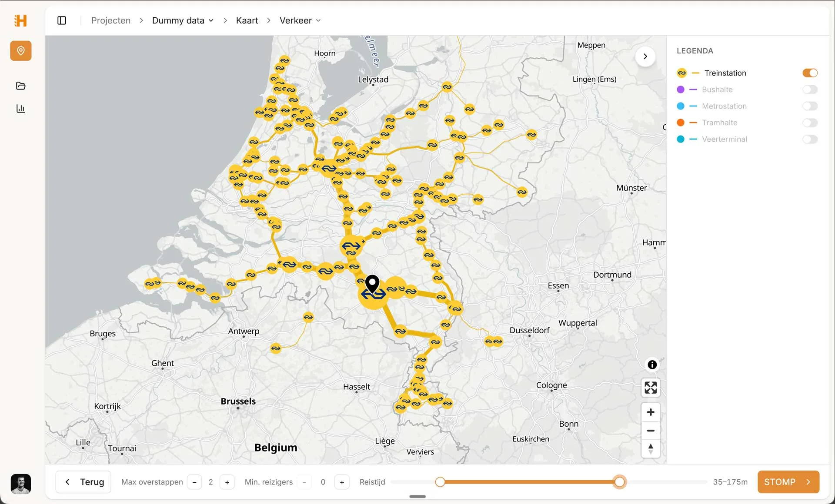This screenshot has width=835, height=504.
Task: Zoom in on the map
Action: click(x=651, y=412)
